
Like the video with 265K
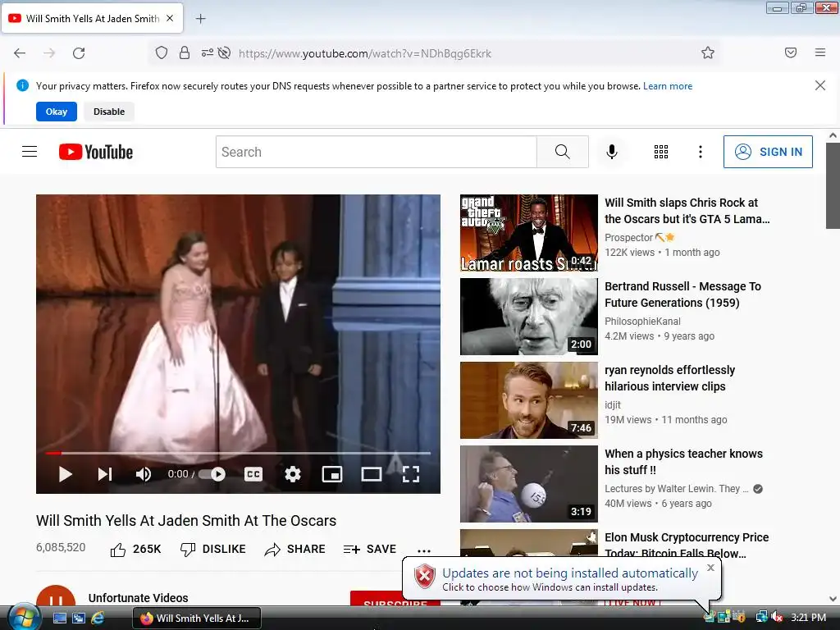click(x=135, y=549)
